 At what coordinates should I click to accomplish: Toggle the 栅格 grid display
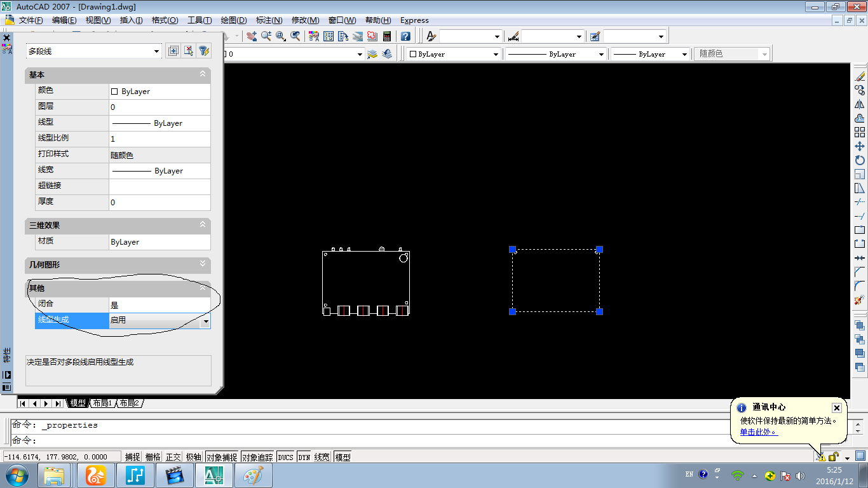153,457
